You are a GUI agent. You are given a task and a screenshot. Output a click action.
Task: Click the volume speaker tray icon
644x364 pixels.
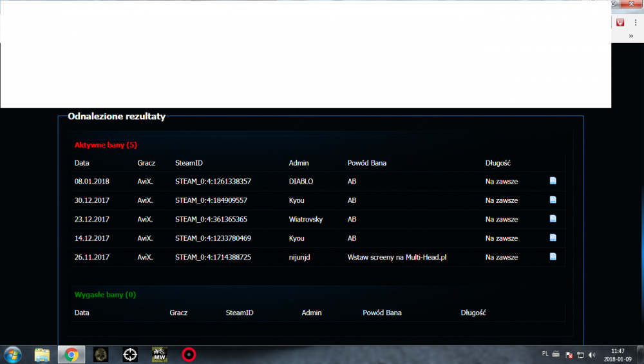pyautogui.click(x=592, y=354)
